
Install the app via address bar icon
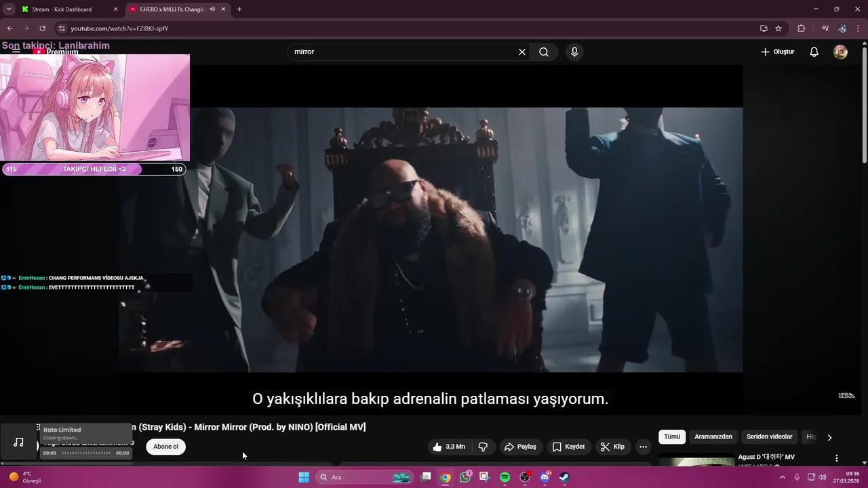click(x=764, y=28)
